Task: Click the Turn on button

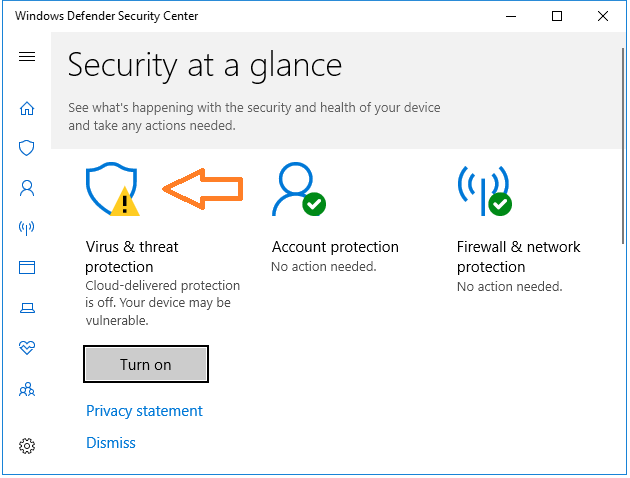Action: [x=146, y=364]
